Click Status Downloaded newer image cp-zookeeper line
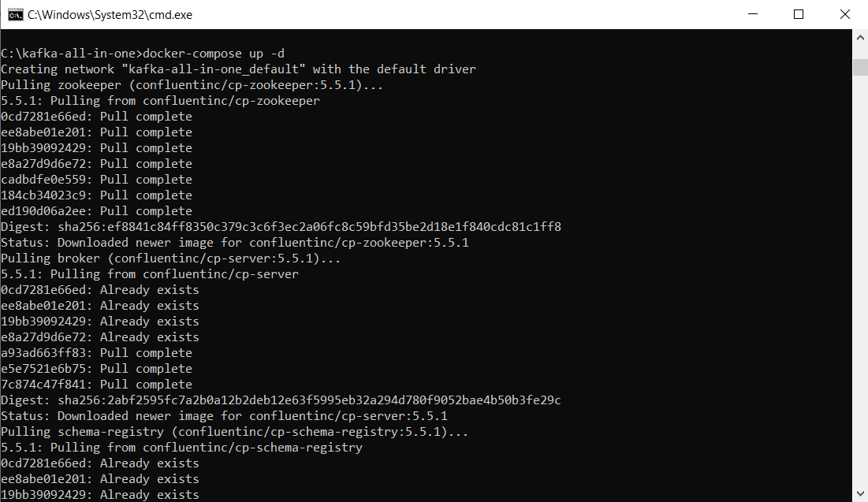Screen dimensions: 868x502 click(235, 243)
